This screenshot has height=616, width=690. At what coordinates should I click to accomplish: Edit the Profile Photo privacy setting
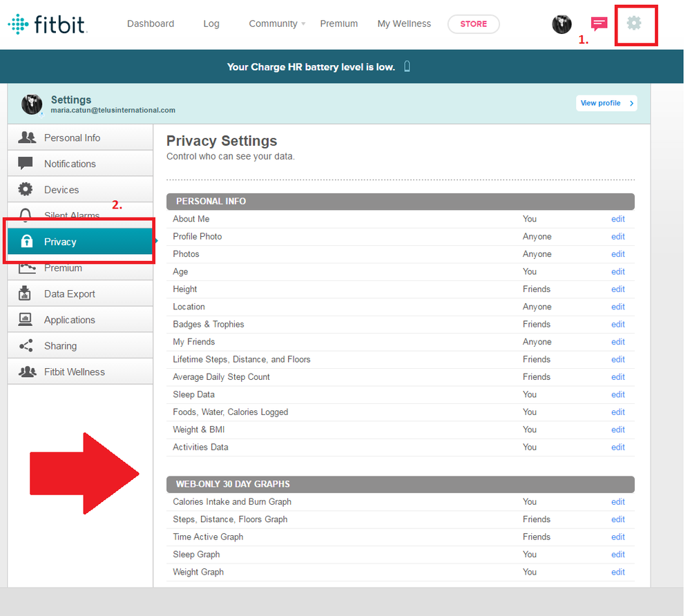click(x=618, y=236)
